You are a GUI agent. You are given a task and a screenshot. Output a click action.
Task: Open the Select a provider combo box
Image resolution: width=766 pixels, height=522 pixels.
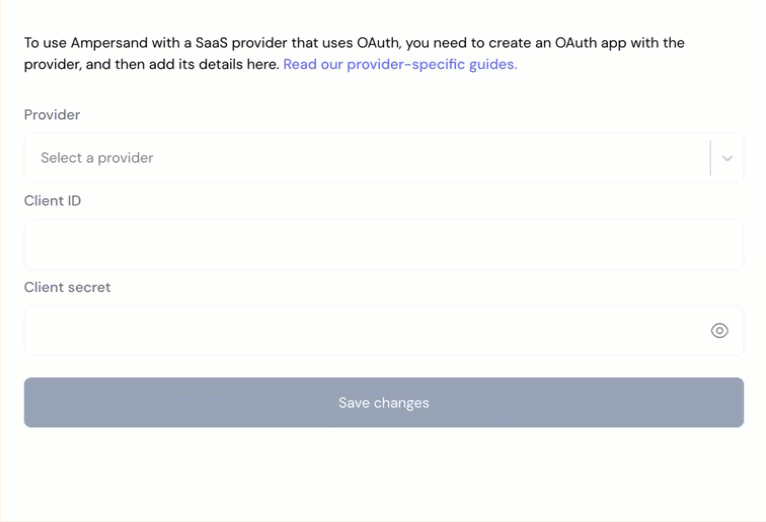pyautogui.click(x=383, y=158)
